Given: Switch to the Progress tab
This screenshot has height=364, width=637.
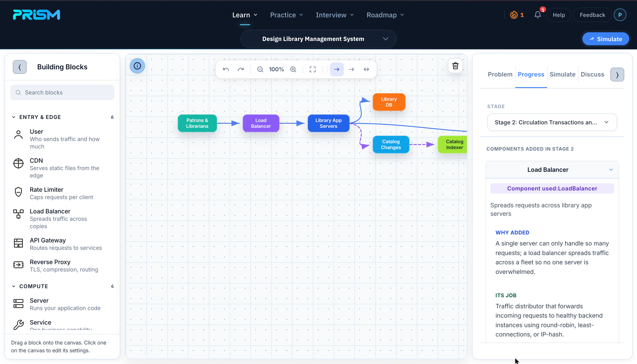Looking at the screenshot, I should click(x=531, y=74).
